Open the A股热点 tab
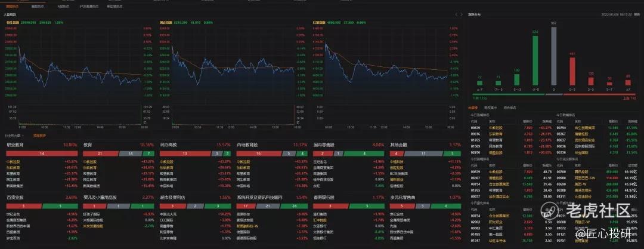The image size is (644, 249). pos(64,7)
